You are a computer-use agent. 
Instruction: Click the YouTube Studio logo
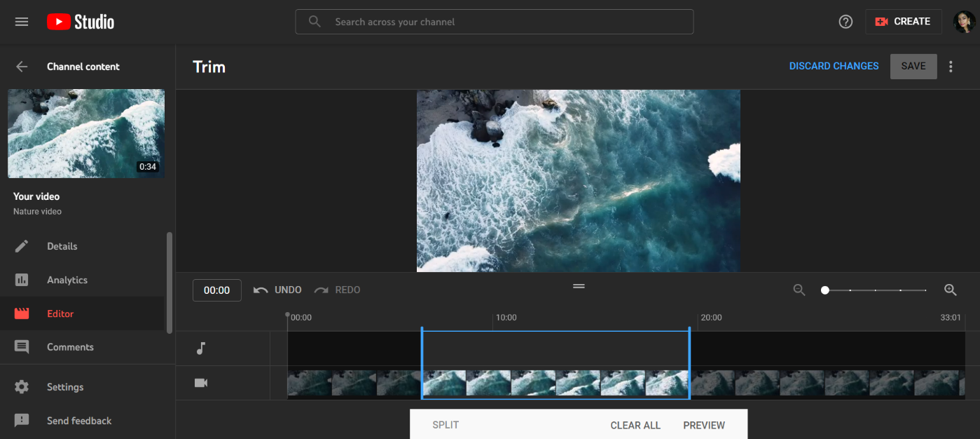[x=81, y=22]
